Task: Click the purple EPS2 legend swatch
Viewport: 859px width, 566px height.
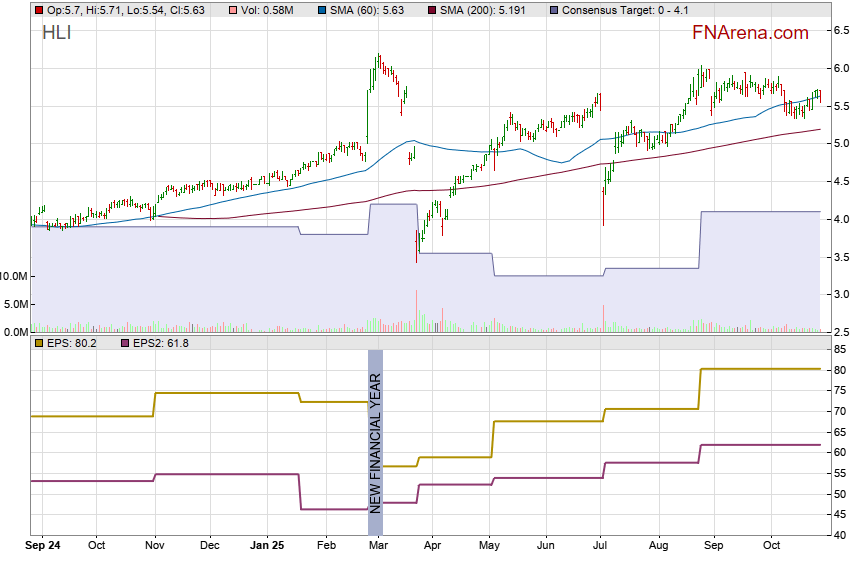Action: [x=125, y=343]
